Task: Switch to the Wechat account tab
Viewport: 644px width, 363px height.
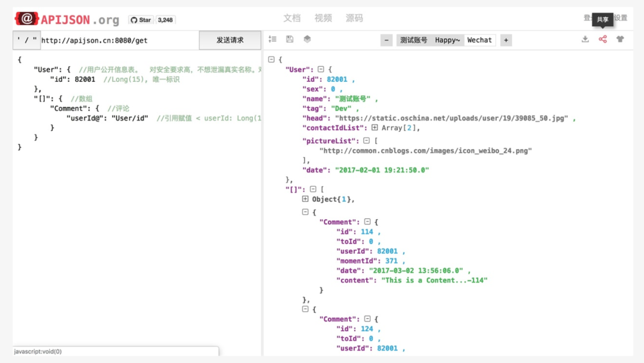Action: click(x=479, y=39)
